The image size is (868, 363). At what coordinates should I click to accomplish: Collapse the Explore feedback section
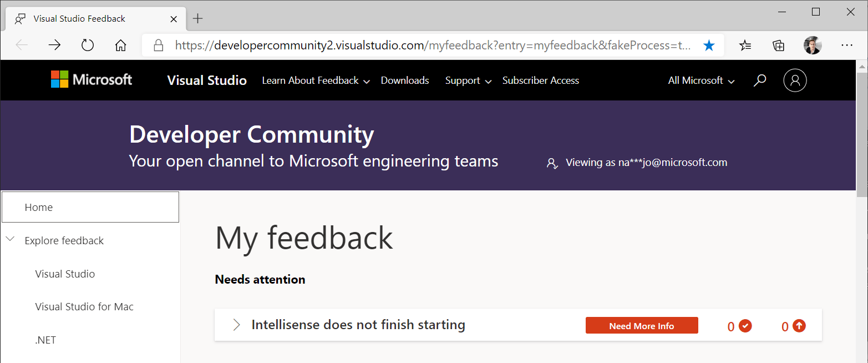tap(10, 239)
